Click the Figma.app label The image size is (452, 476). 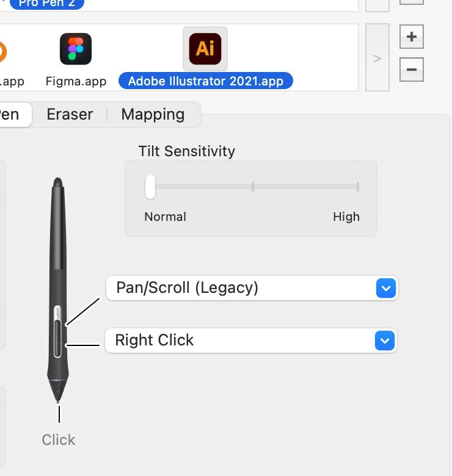pos(76,81)
